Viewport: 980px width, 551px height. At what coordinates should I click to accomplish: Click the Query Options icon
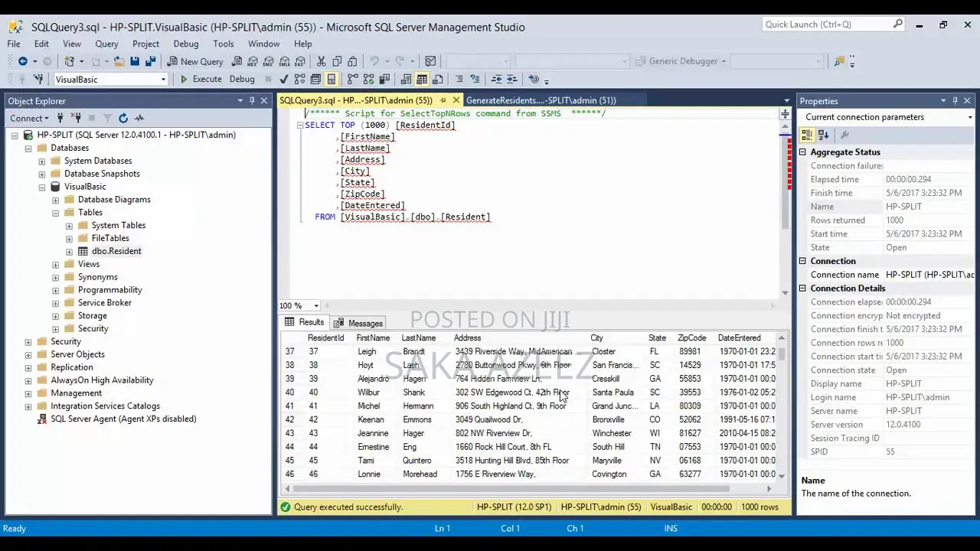pyautogui.click(x=315, y=79)
